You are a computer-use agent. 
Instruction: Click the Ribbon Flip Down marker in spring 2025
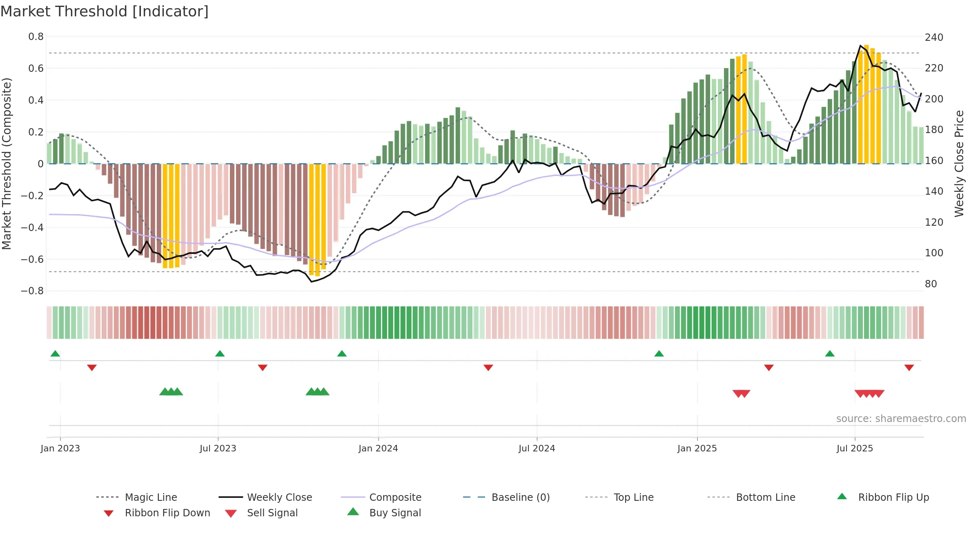coord(769,368)
